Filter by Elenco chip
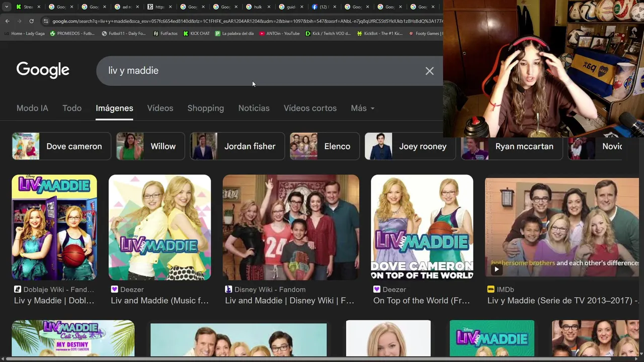 [x=325, y=146]
